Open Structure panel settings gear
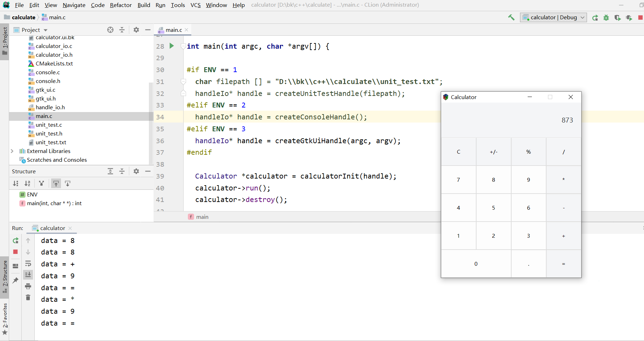The height and width of the screenshot is (341, 644). pyautogui.click(x=136, y=171)
